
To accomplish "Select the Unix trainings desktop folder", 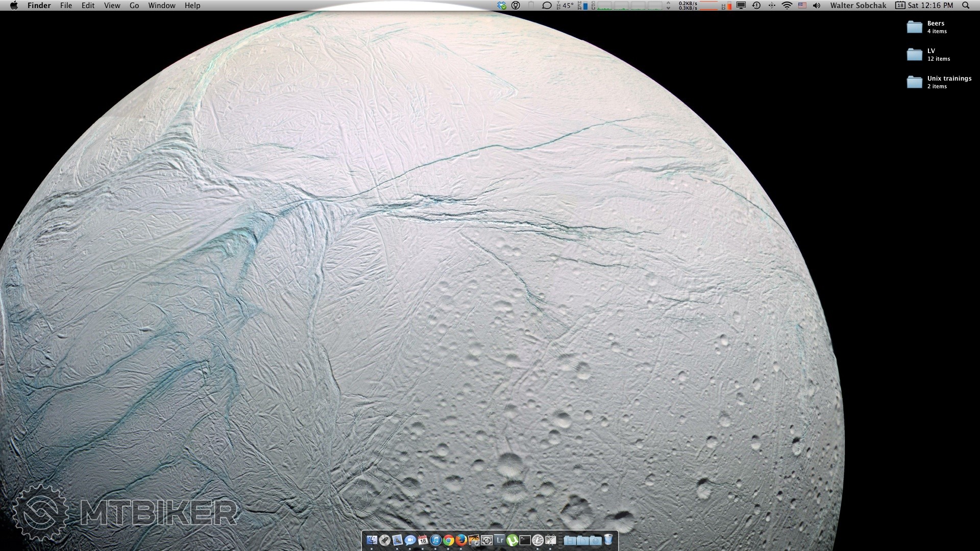I will pyautogui.click(x=915, y=82).
